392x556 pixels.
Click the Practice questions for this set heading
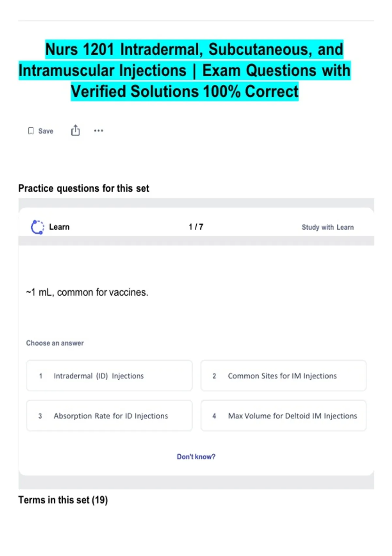pos(84,188)
